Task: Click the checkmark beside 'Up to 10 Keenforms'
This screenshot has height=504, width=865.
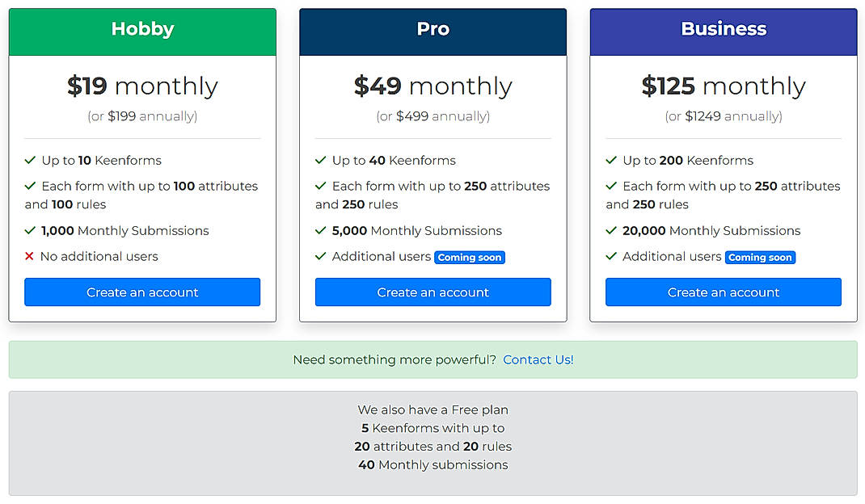Action: (30, 161)
